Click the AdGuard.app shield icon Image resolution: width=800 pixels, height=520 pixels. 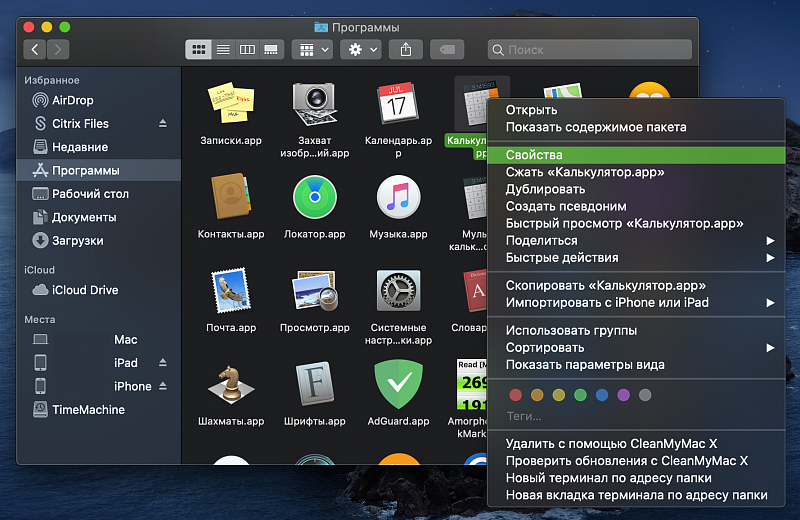point(398,384)
